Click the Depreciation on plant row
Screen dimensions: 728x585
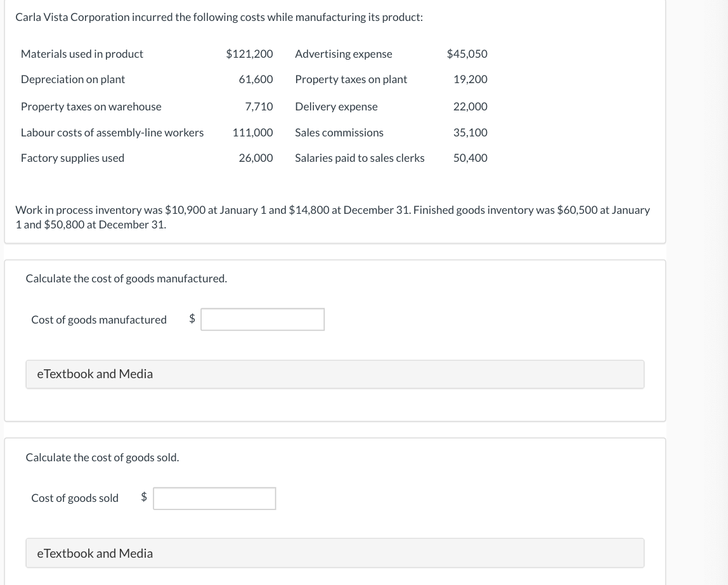click(73, 79)
